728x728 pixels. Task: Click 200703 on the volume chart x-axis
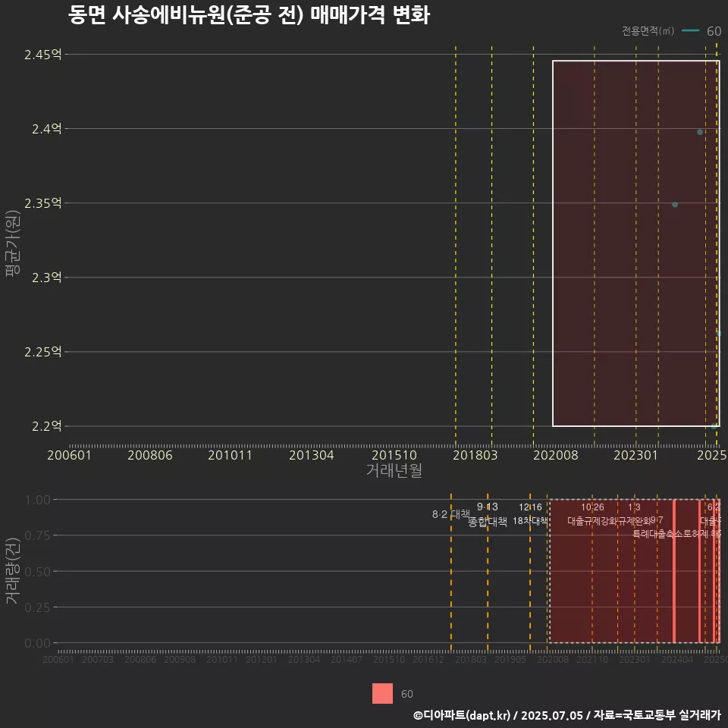tap(98, 659)
